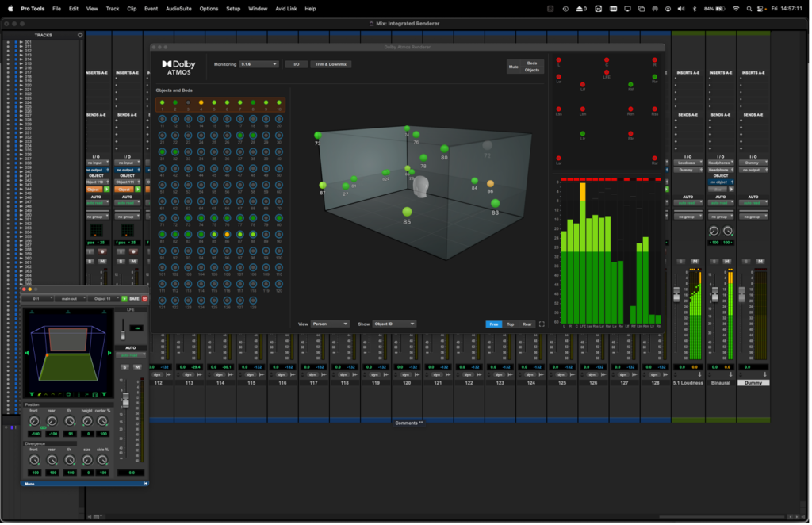The image size is (812, 525).
Task: Select the Dummy track name
Action: 753,383
